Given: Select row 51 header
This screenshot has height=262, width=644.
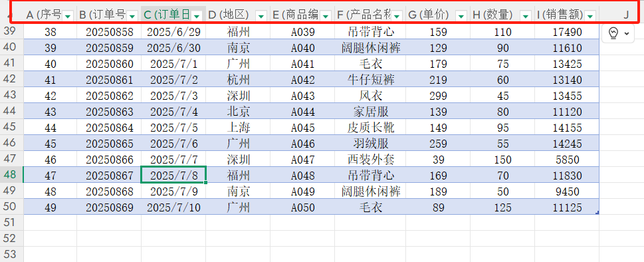Looking at the screenshot, I should [11, 222].
